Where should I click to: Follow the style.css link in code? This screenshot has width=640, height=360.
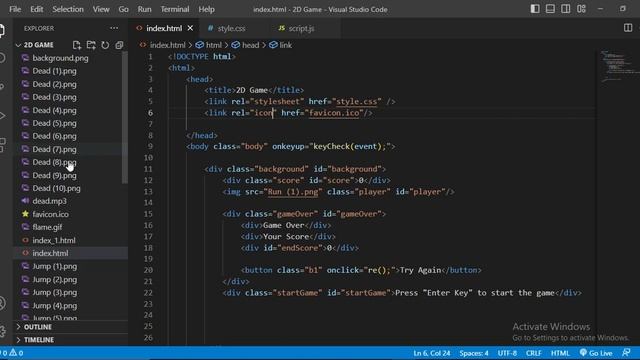[x=356, y=102]
